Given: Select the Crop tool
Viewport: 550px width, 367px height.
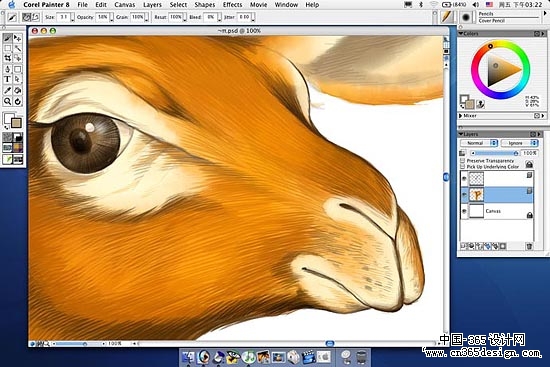Looking at the screenshot, I should point(7,58).
